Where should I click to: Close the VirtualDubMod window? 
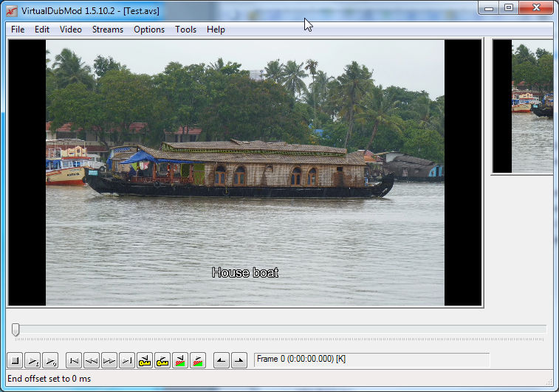[536, 8]
